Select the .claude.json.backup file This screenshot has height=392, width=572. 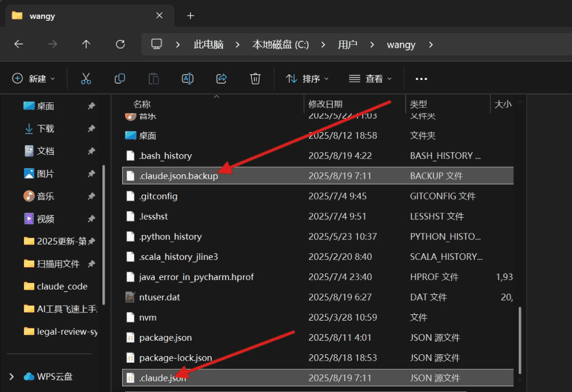coord(178,176)
